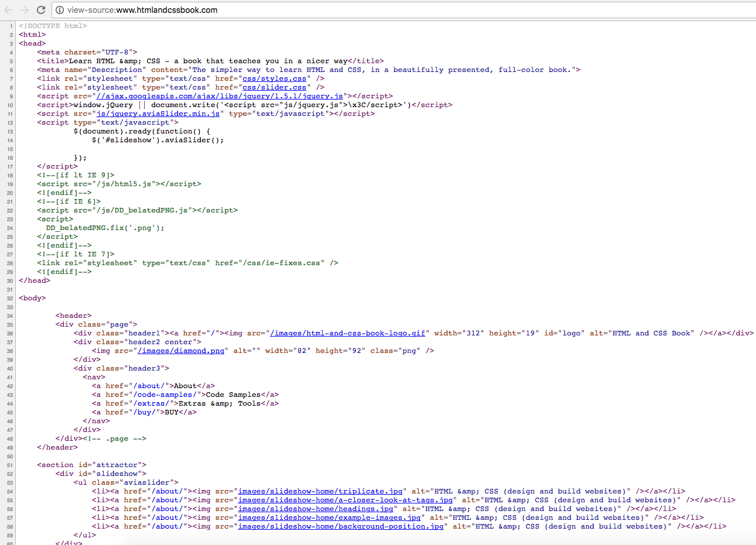Open the slideshow headings.jpg link
The image size is (756, 545).
316,509
